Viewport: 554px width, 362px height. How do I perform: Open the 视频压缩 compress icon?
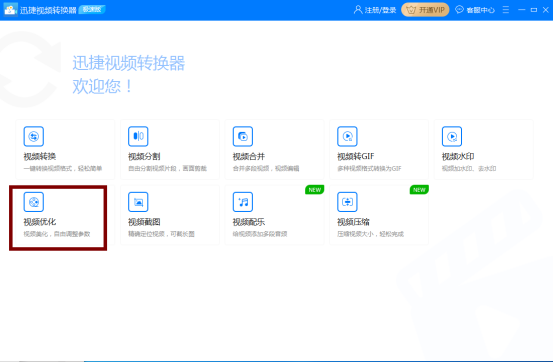[x=347, y=202]
